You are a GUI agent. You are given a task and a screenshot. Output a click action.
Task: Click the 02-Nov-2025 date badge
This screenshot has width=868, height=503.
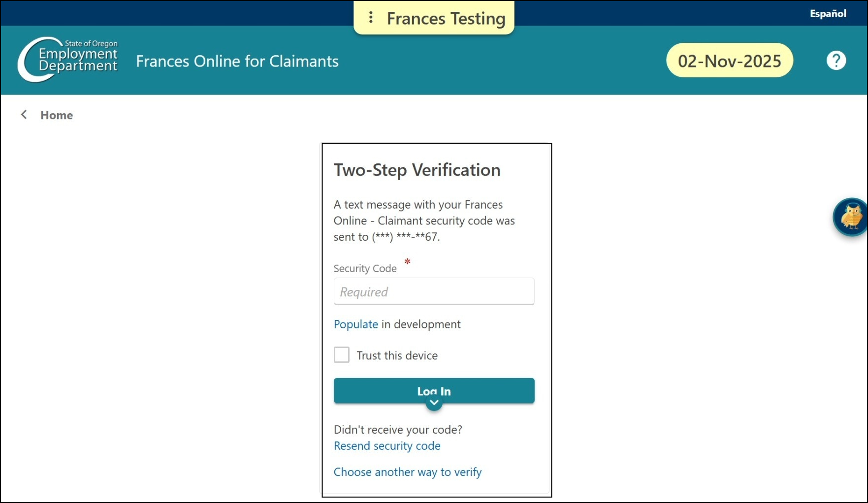tap(729, 61)
